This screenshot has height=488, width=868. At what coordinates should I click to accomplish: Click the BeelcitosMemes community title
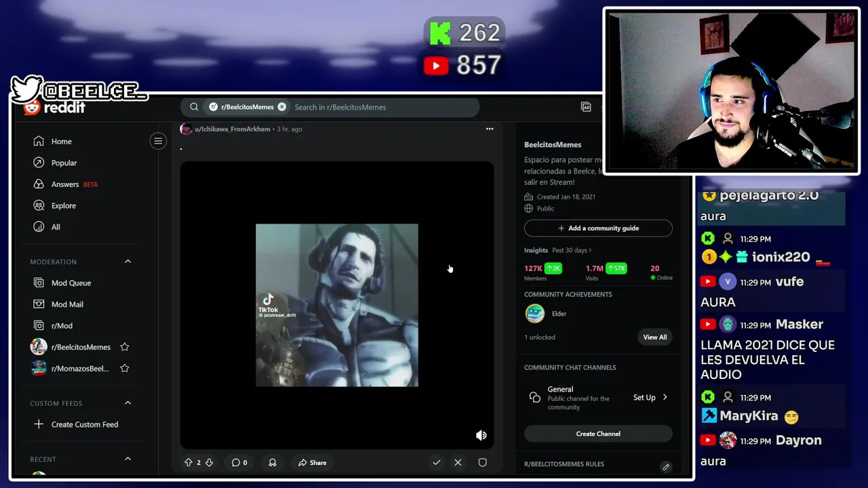[553, 144]
